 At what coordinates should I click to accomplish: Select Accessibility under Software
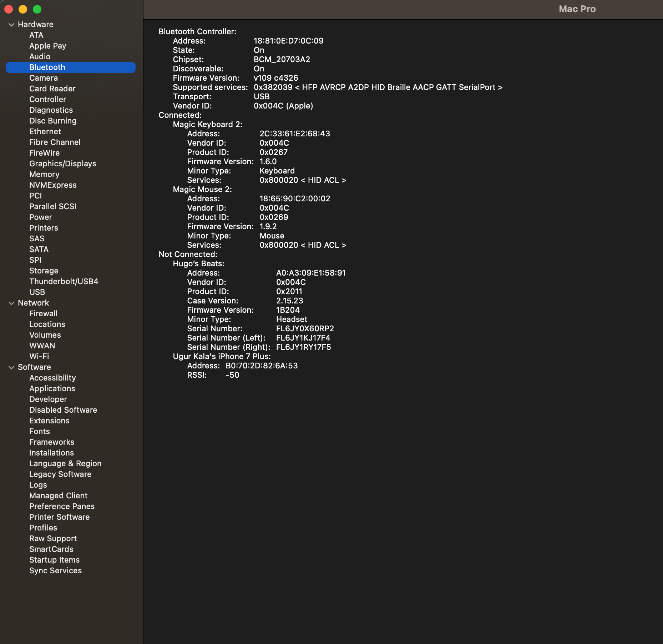(x=52, y=378)
